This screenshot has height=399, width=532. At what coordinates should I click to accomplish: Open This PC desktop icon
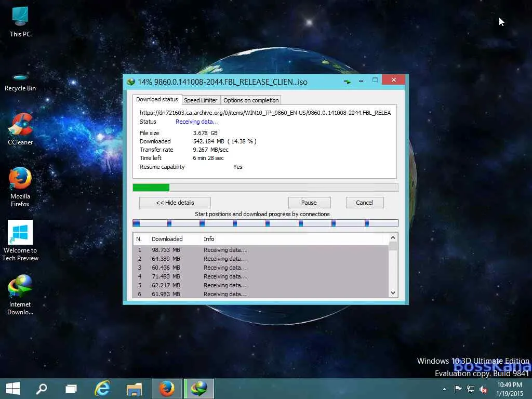pos(20,22)
